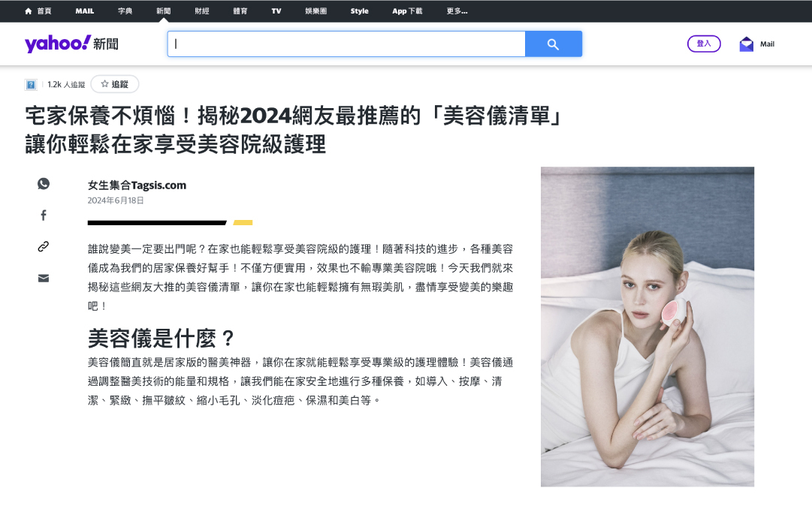812x515 pixels.
Task: Open the 娛樂圈 navigation item
Action: [x=315, y=11]
